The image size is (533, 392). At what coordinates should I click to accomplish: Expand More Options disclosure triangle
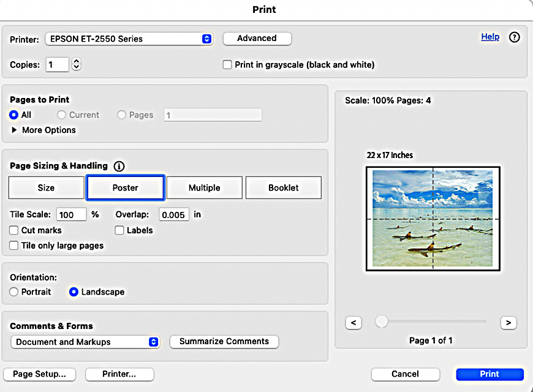click(14, 130)
